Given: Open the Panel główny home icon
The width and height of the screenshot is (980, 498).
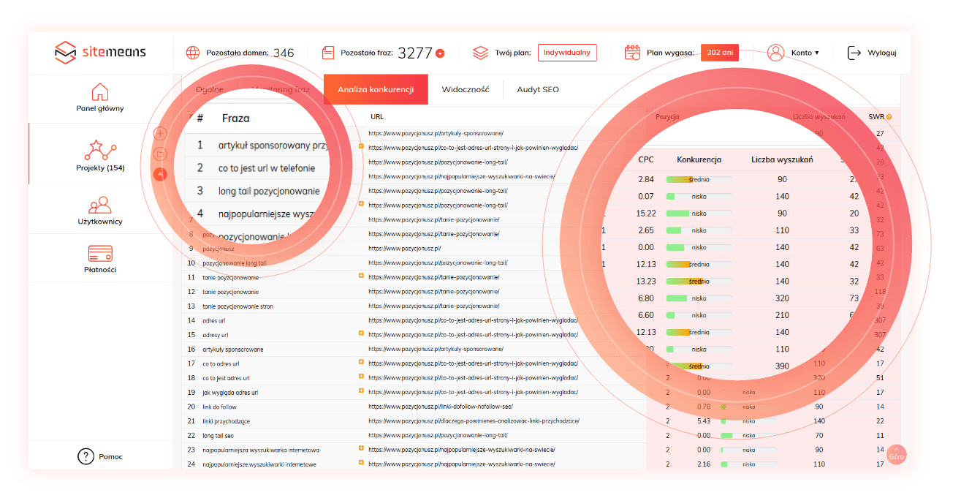Looking at the screenshot, I should [x=100, y=92].
